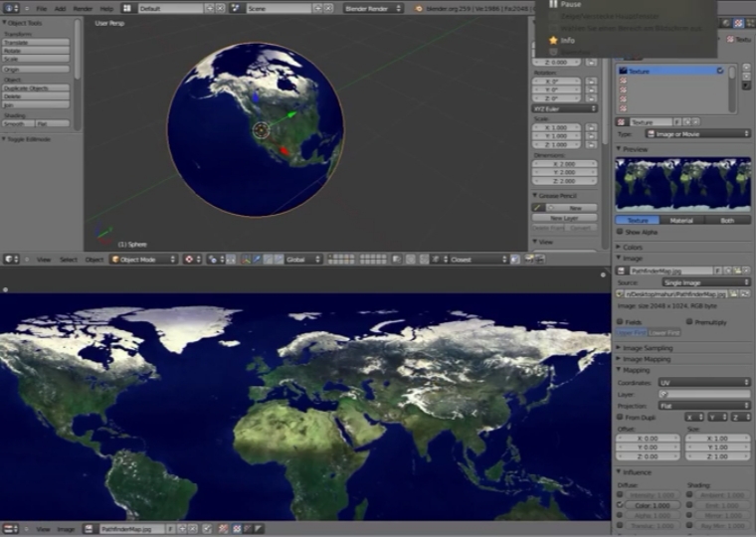Click the texture preview thumbnail
The image size is (756, 537).
683,184
